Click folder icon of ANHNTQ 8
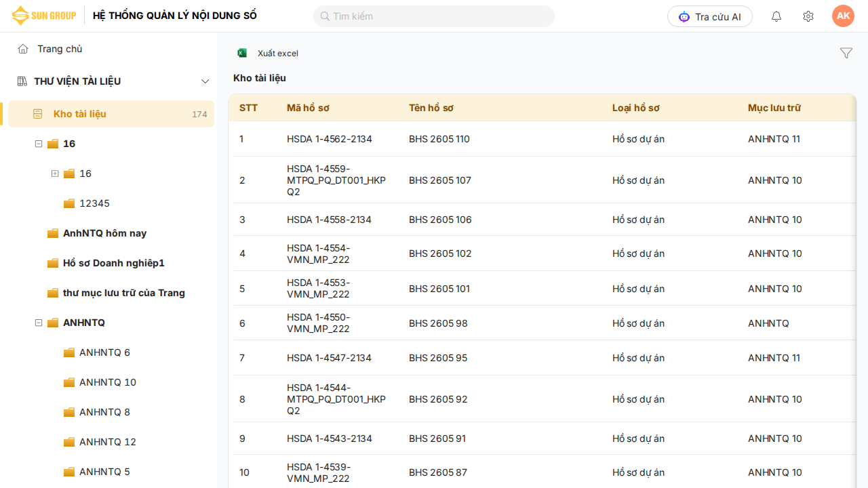The image size is (868, 488). click(69, 412)
